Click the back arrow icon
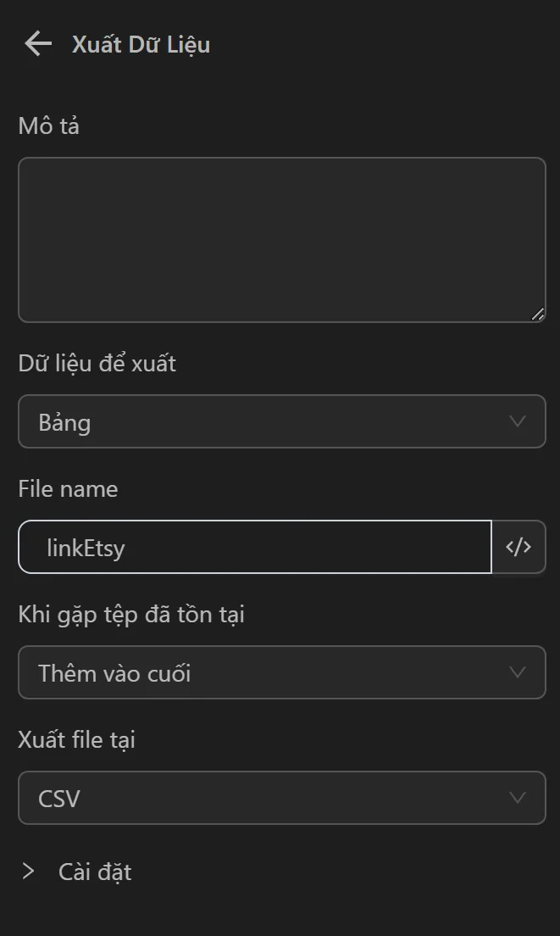 [x=38, y=44]
